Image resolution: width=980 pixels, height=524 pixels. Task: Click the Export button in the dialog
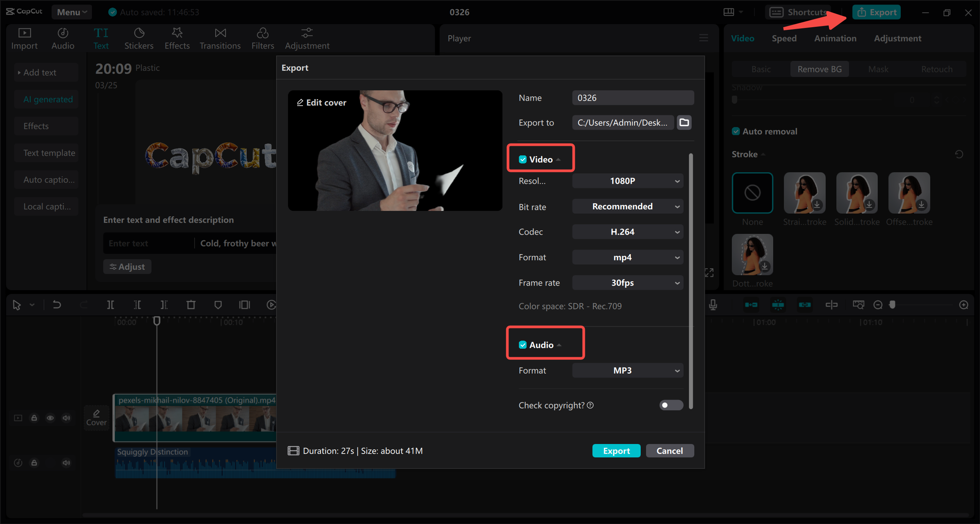point(616,451)
